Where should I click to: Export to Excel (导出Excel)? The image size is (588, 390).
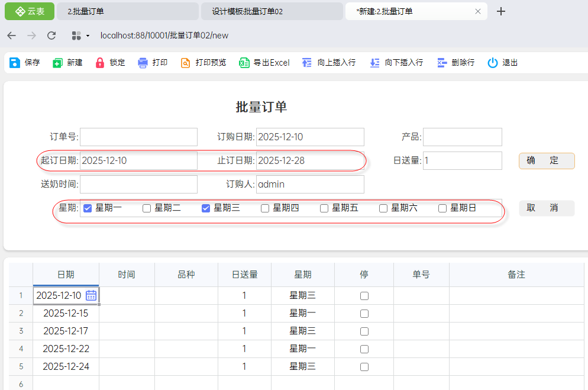point(264,63)
